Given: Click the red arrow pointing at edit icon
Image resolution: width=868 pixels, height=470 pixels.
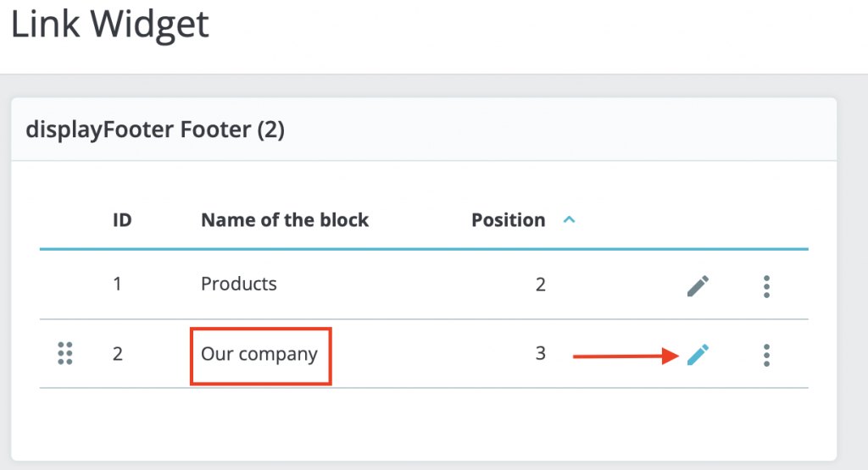Looking at the screenshot, I should (625, 357).
